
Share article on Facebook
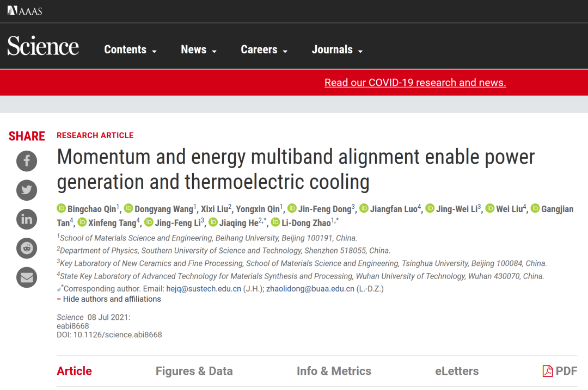pos(27,160)
